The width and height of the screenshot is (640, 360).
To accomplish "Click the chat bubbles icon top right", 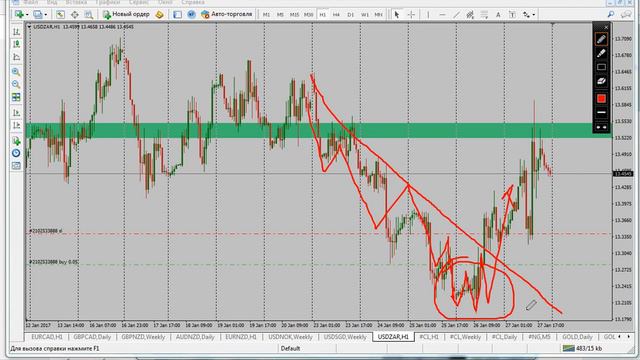I will coord(626,14).
